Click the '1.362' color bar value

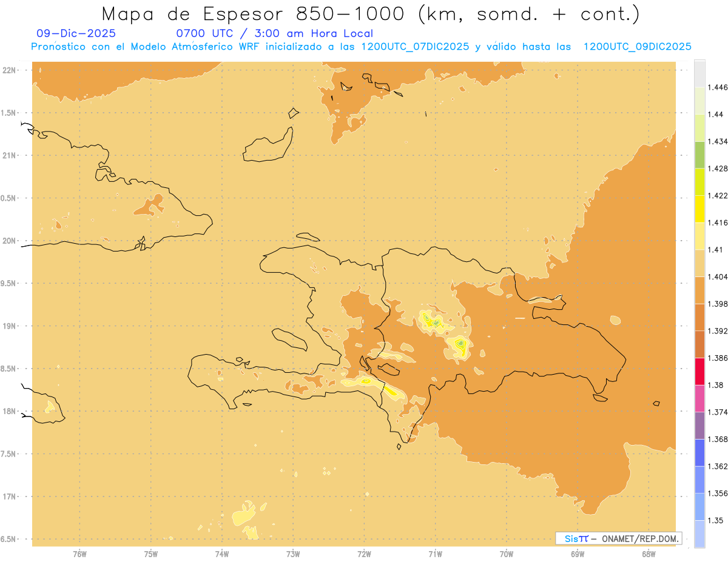coord(718,466)
